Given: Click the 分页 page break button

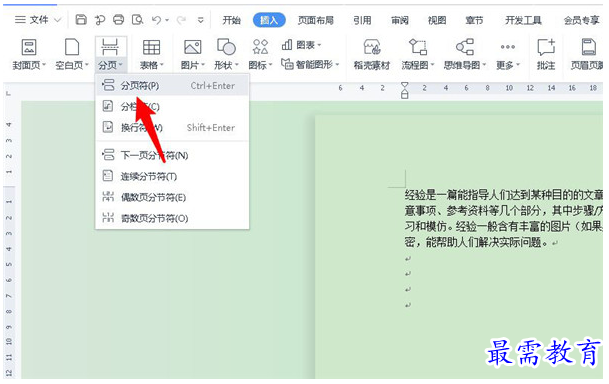Looking at the screenshot, I should 110,54.
